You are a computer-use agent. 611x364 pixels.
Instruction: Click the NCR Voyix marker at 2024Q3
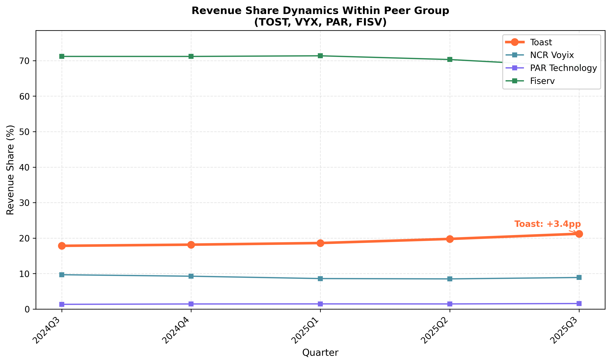62,275
